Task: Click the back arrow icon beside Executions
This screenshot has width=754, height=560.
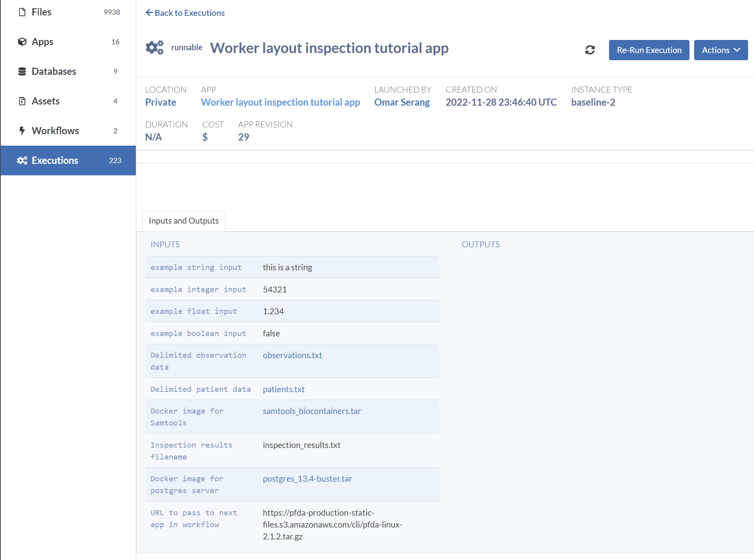Action: click(x=149, y=13)
